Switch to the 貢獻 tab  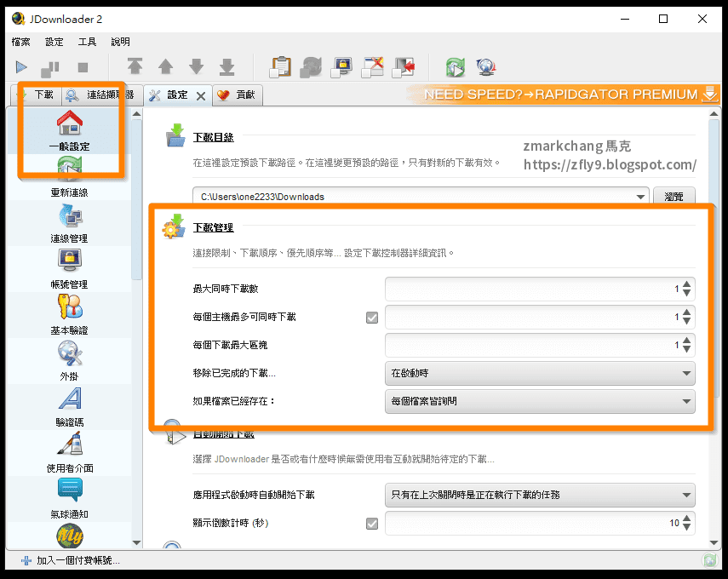tap(238, 95)
